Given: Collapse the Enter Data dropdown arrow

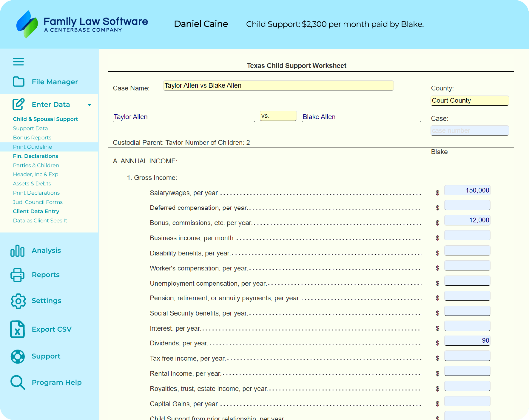Looking at the screenshot, I should [89, 105].
